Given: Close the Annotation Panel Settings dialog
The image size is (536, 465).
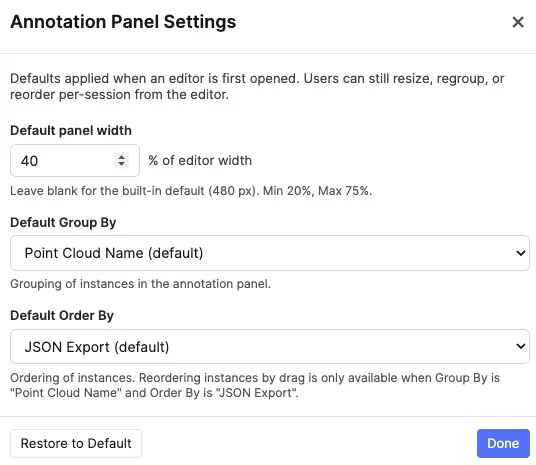Looking at the screenshot, I should (518, 22).
